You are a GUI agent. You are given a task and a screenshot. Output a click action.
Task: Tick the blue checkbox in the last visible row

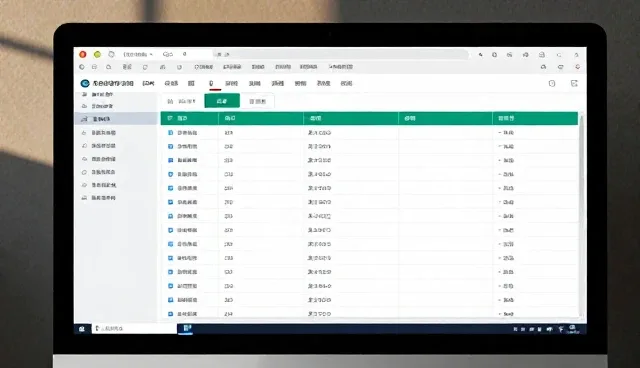point(171,314)
